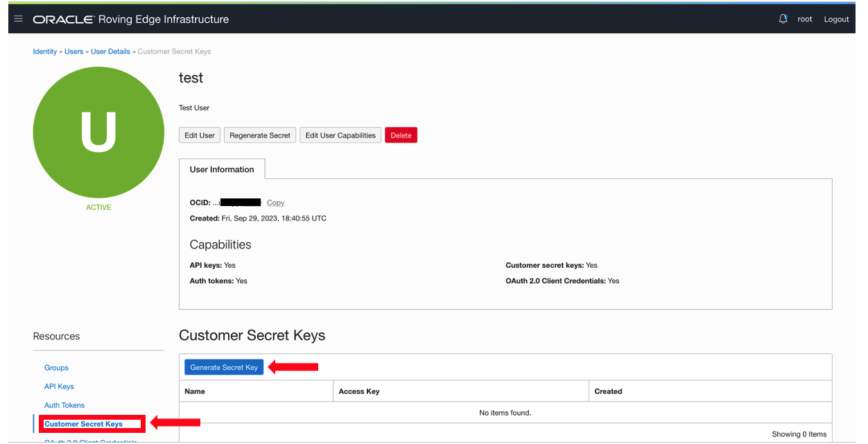Click the Identity breadcrumb
The height and width of the screenshot is (444, 868).
(45, 51)
